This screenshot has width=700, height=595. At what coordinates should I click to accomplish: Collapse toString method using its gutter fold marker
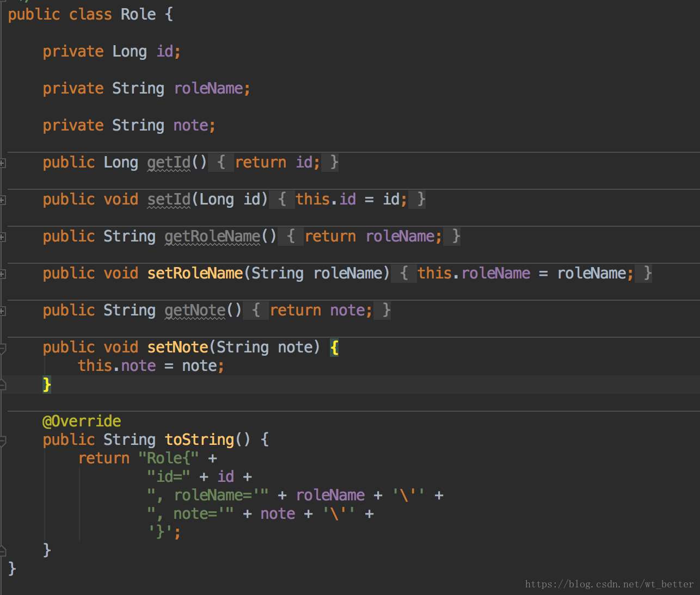(3, 439)
